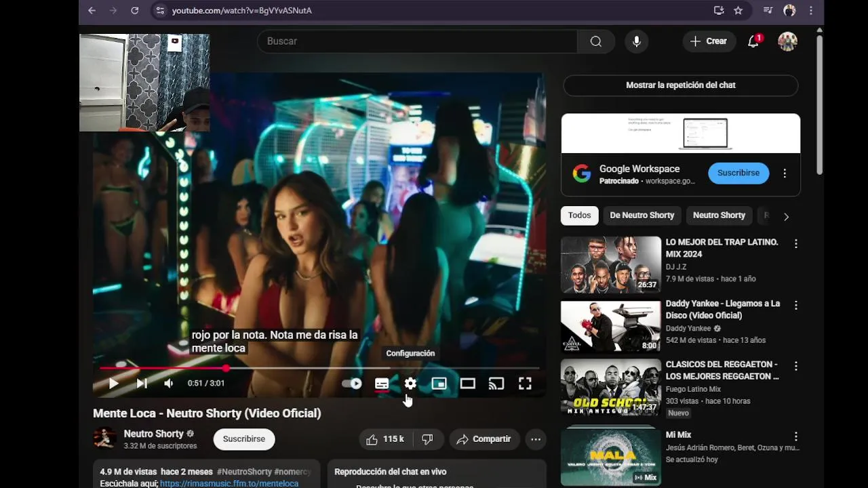The image size is (868, 488).
Task: Subscribe to Neutro Shorty channel
Action: [244, 439]
